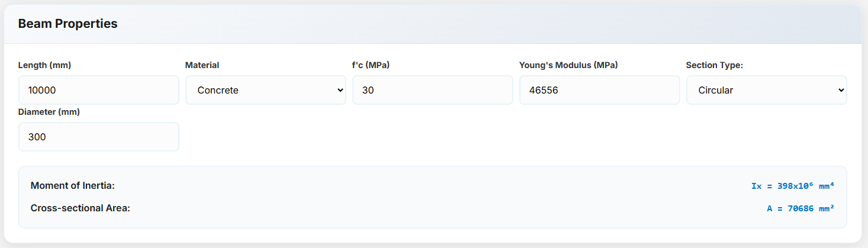Viewport: 868px width, 248px height.
Task: Click the A = 70686 mm² value
Action: tap(800, 208)
